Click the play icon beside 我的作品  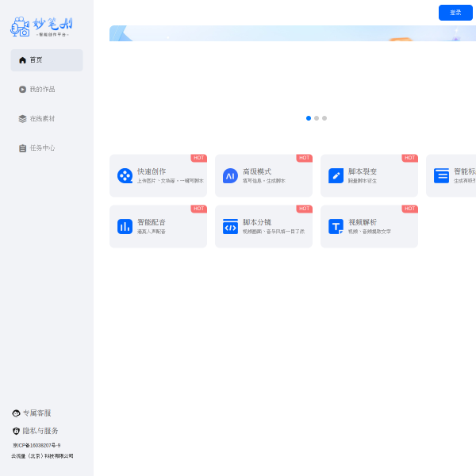coord(22,89)
